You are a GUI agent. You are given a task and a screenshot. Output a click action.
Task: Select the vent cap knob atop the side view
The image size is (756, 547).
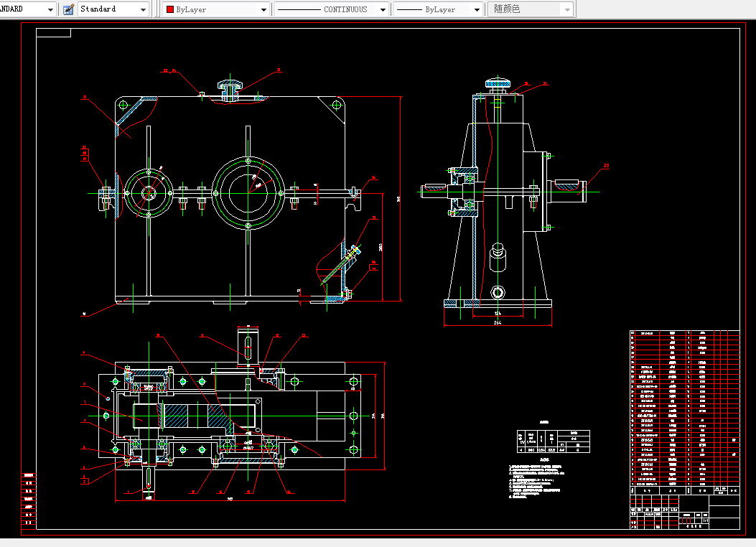coord(498,84)
